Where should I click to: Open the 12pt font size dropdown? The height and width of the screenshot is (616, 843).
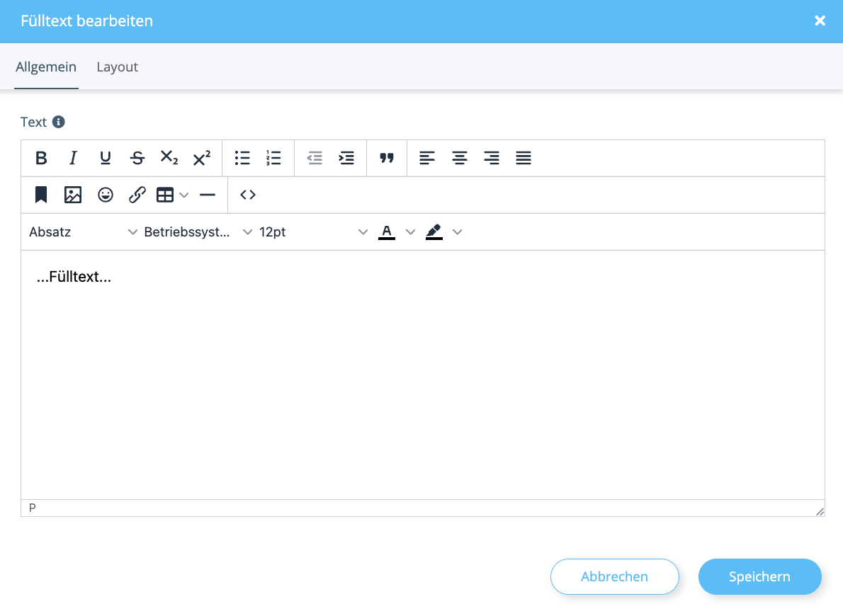coord(313,232)
